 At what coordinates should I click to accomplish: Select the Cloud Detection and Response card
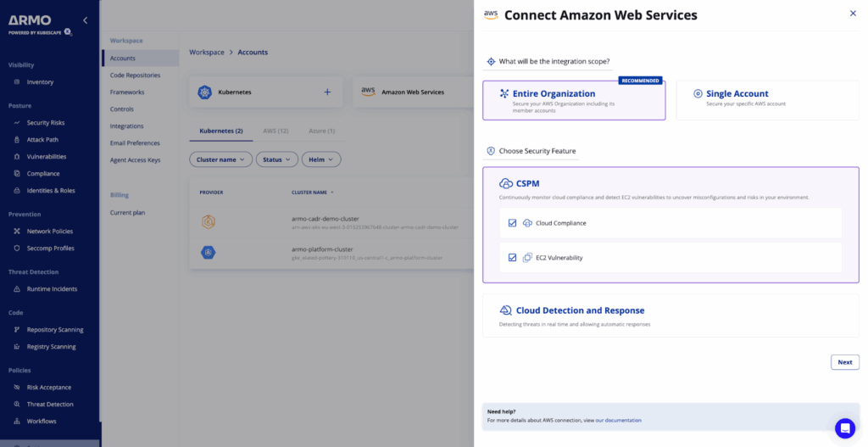pyautogui.click(x=670, y=316)
